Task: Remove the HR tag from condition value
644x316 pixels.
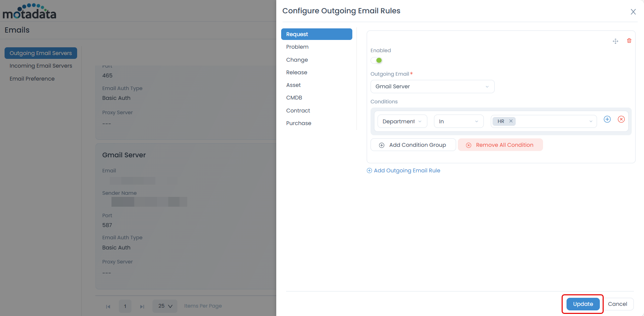Action: [511, 121]
